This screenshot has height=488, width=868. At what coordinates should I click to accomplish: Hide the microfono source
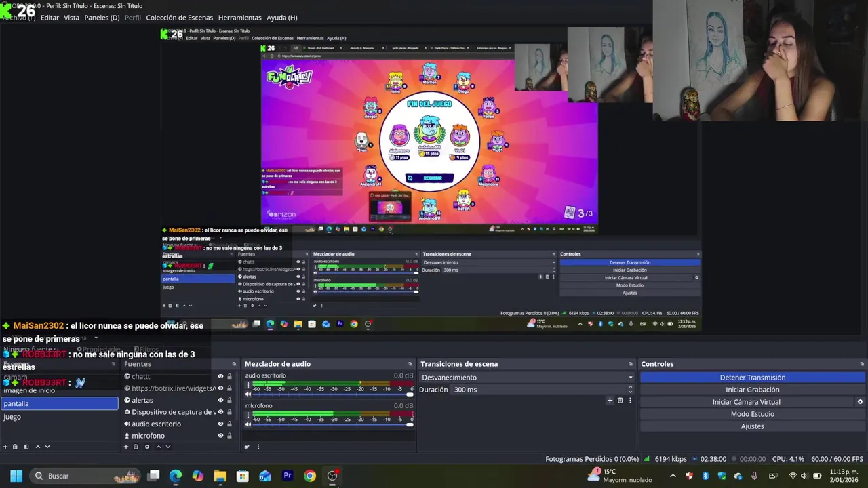220,436
